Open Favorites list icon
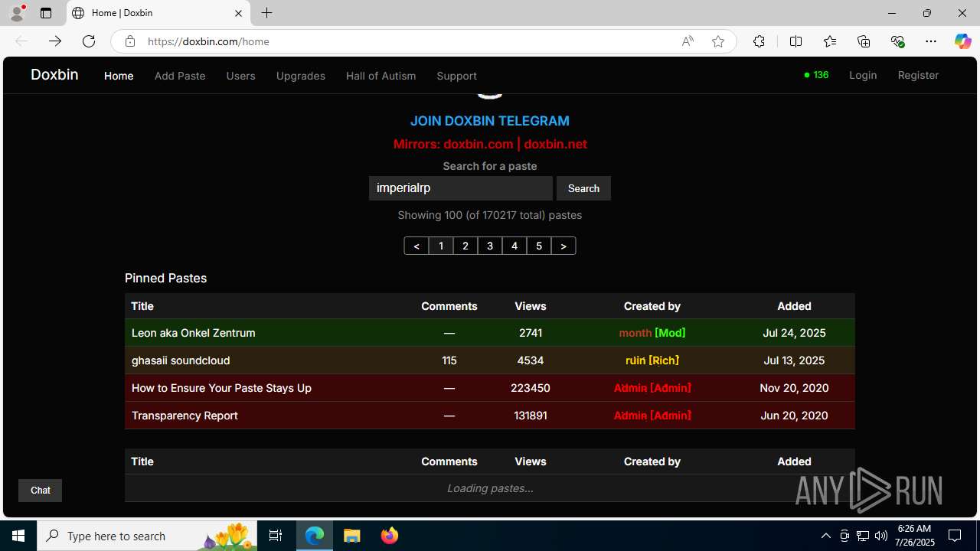 point(830,41)
